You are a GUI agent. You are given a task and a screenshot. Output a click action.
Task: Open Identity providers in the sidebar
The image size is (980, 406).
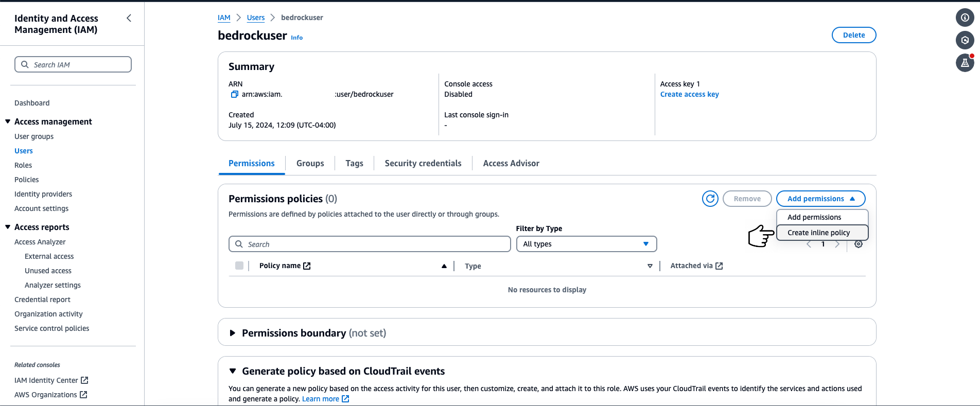click(43, 194)
